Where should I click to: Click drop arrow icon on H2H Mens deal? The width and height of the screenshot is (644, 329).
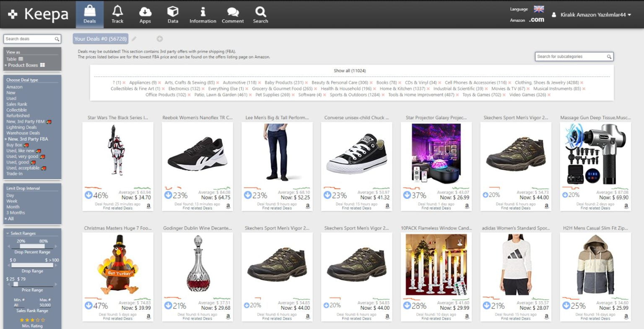566,305
